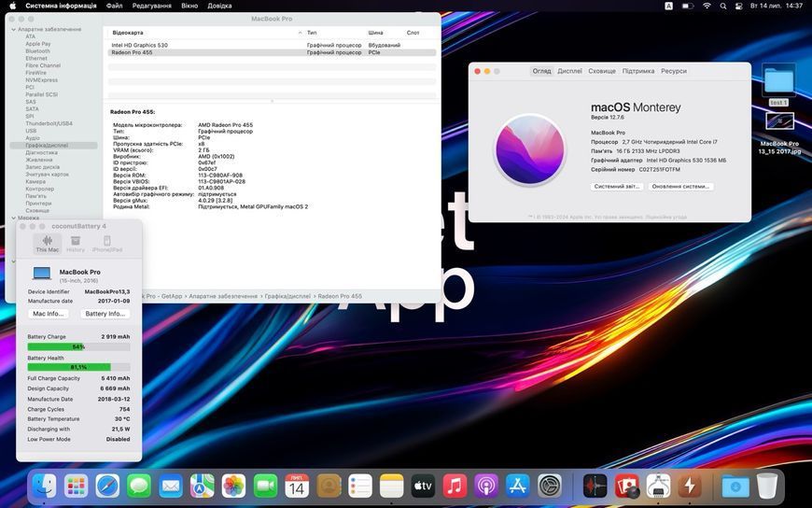This screenshot has width=812, height=508.
Task: Click Wi-Fi status icon in menu bar
Action: pos(707,6)
